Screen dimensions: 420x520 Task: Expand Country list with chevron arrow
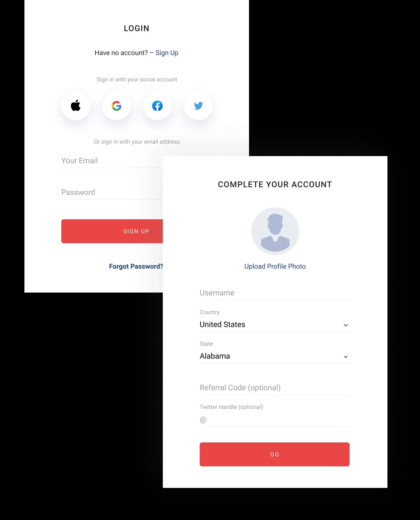click(346, 325)
